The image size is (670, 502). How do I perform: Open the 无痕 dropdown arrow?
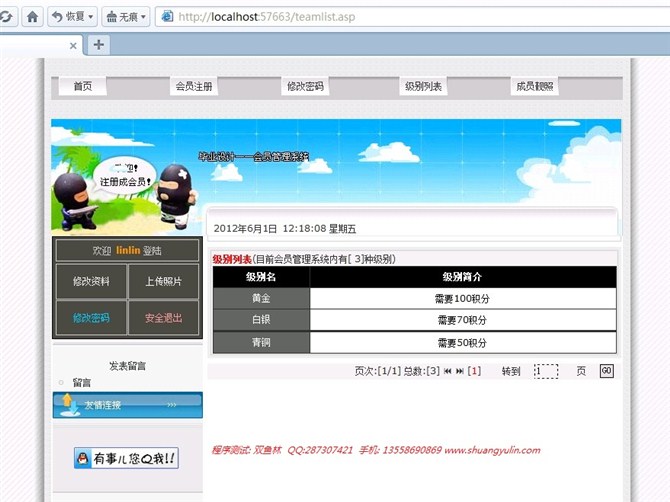tap(144, 17)
